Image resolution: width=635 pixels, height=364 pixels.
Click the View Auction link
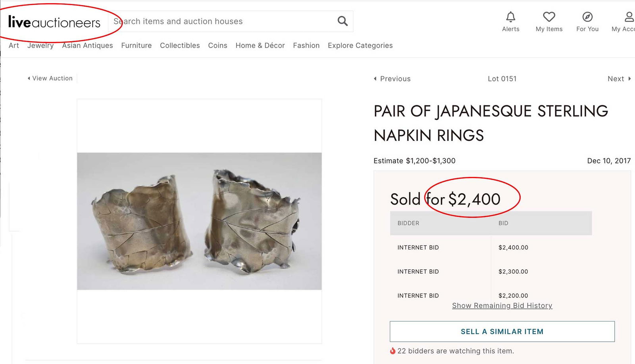(52, 78)
